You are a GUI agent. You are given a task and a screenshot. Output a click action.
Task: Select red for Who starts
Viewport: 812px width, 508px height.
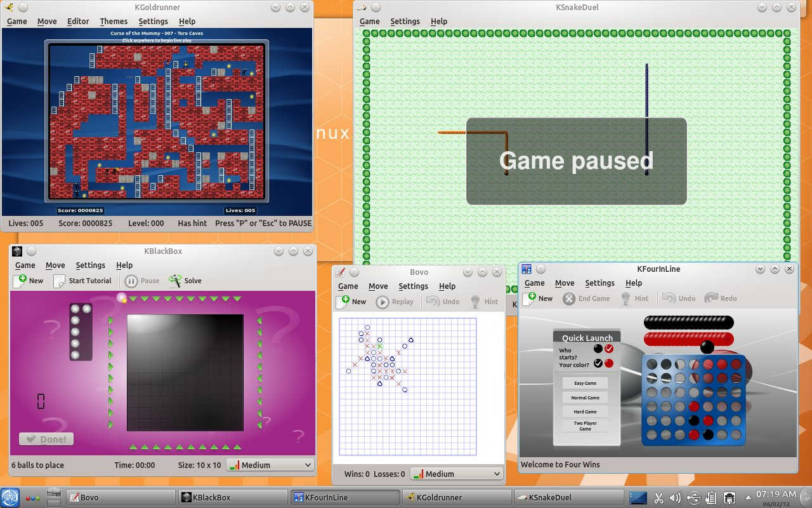tap(610, 349)
